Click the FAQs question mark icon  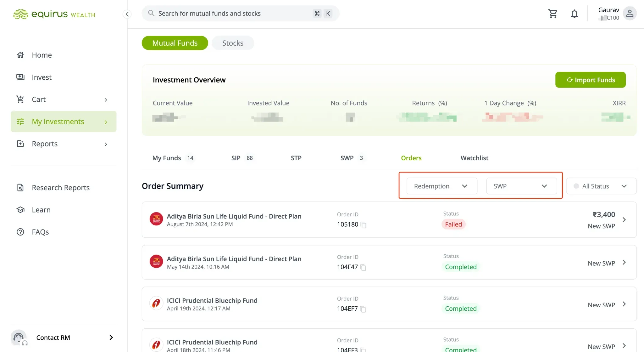click(x=20, y=232)
